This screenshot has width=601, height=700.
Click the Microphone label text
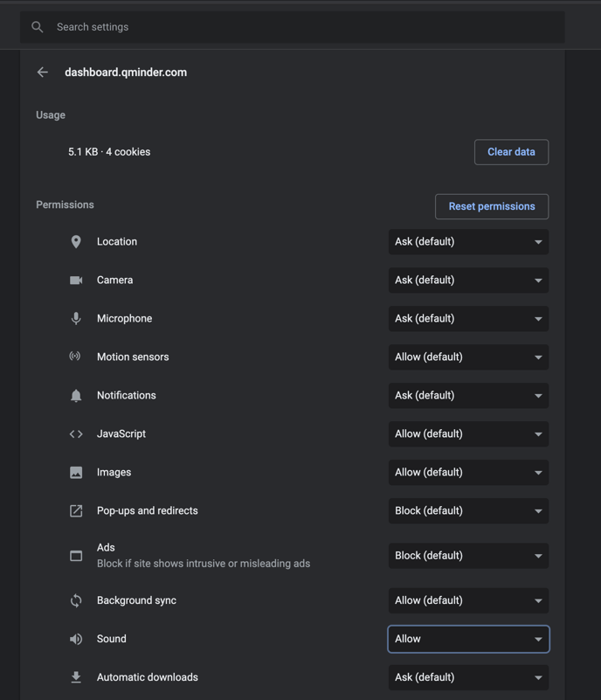click(125, 318)
